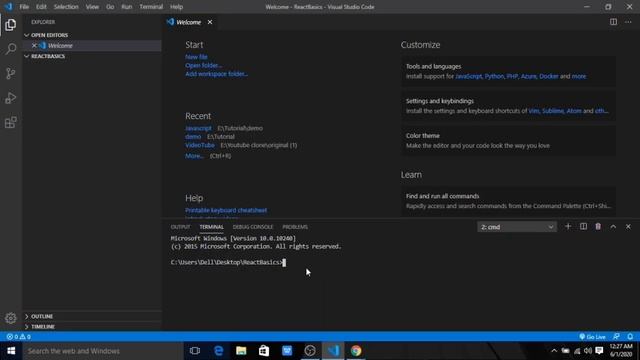
Task: Open the Terminal menu
Action: [151, 7]
